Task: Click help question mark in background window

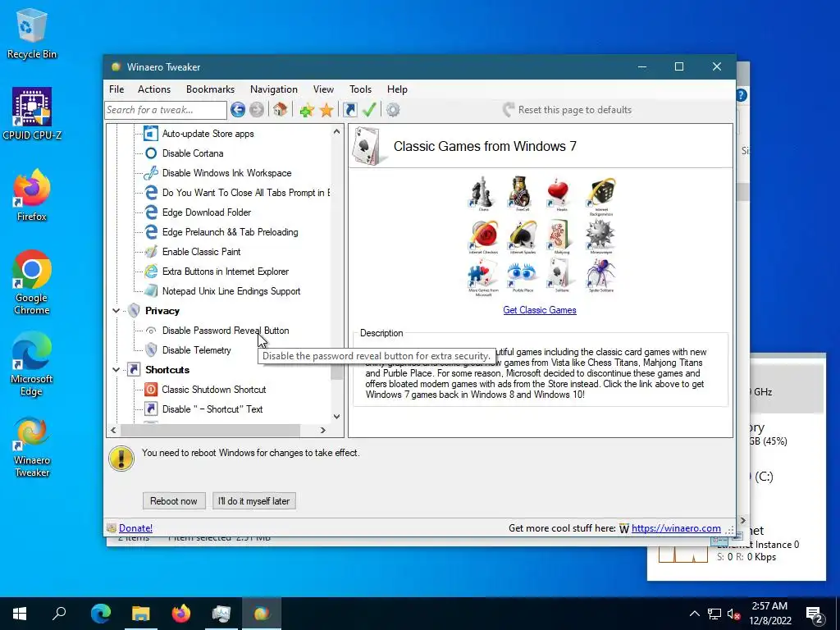Action: (742, 95)
